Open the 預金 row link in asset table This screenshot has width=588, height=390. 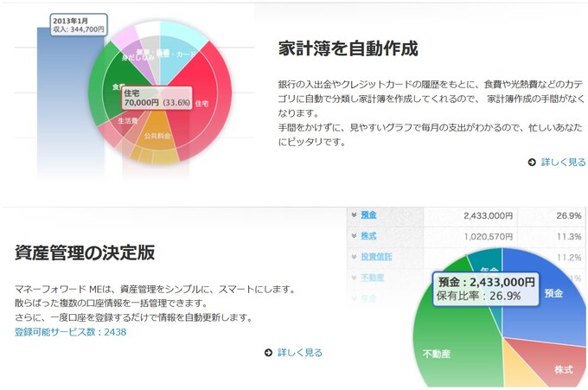(368, 214)
